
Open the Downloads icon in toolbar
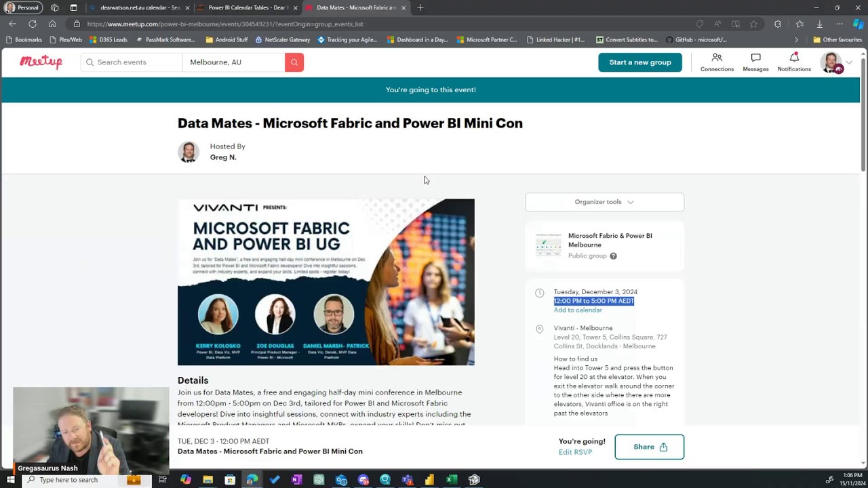pos(819,24)
